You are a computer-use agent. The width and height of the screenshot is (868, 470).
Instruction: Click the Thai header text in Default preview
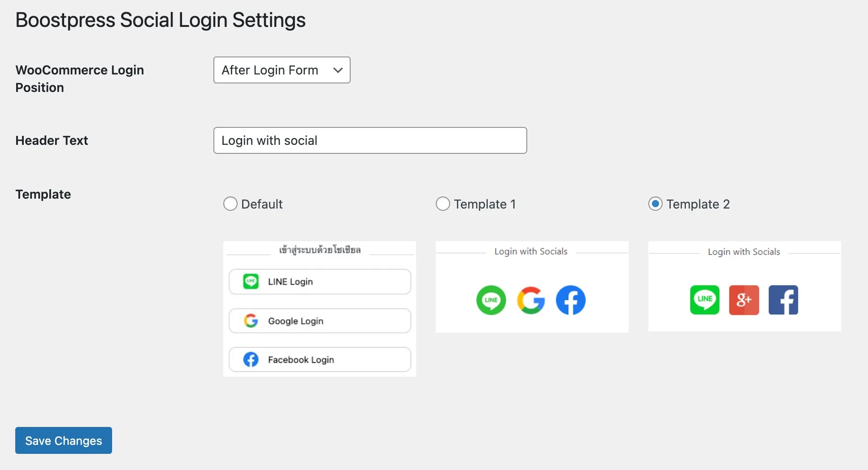click(320, 250)
